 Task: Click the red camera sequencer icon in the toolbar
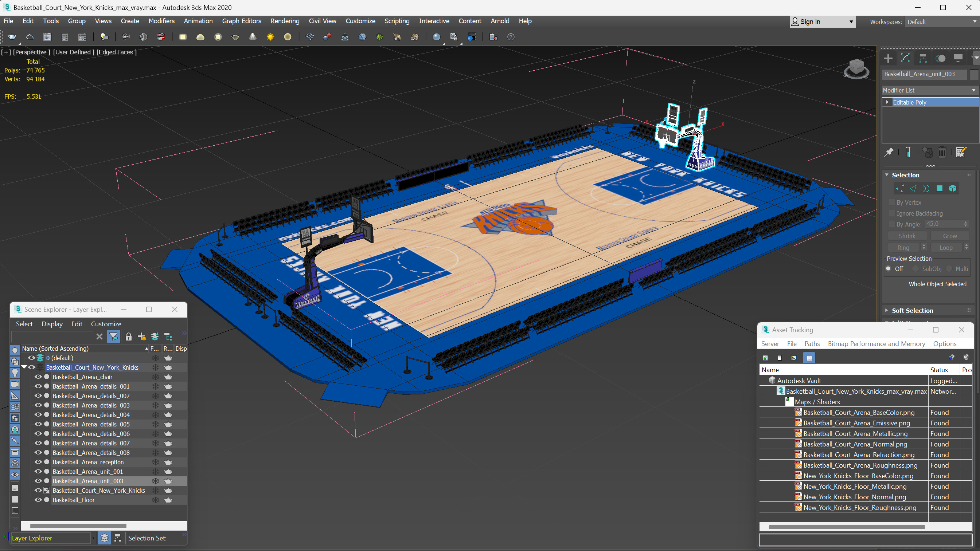point(161,37)
